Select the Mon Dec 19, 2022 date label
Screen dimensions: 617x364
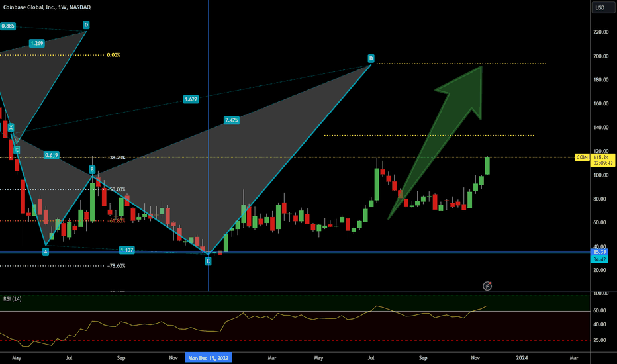coord(208,357)
